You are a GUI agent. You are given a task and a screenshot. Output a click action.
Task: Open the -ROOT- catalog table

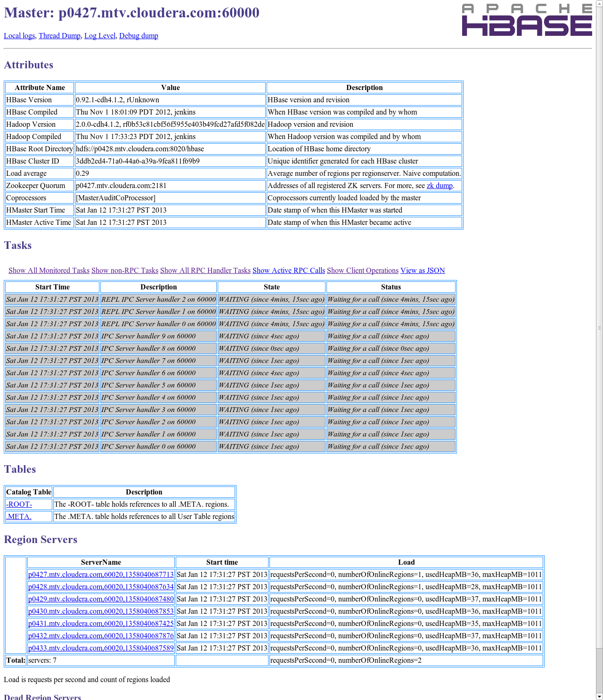point(19,504)
